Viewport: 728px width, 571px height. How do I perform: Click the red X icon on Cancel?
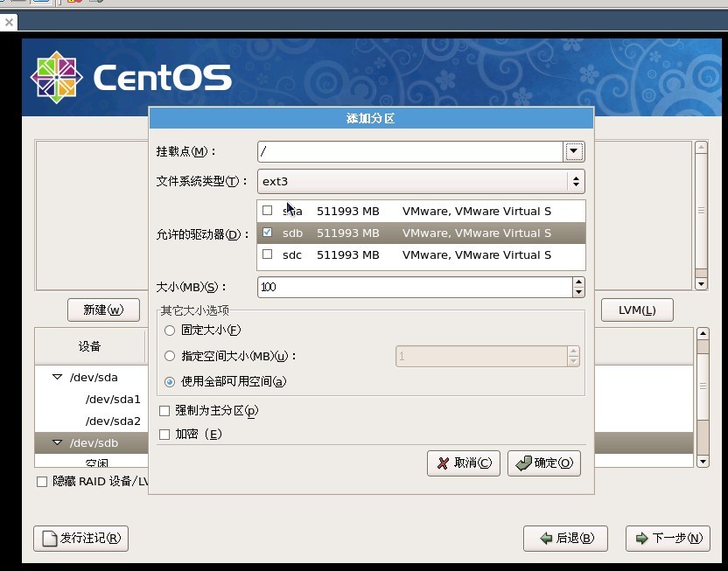tap(444, 463)
